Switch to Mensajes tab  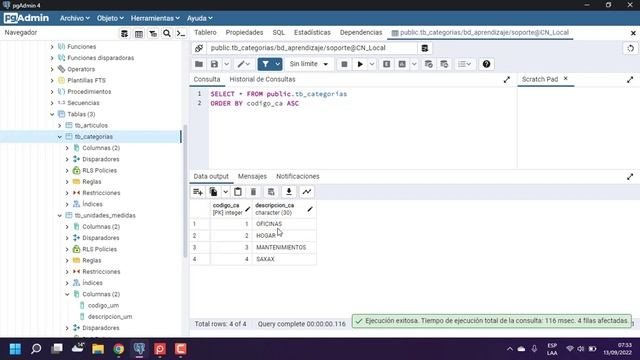coord(252,176)
